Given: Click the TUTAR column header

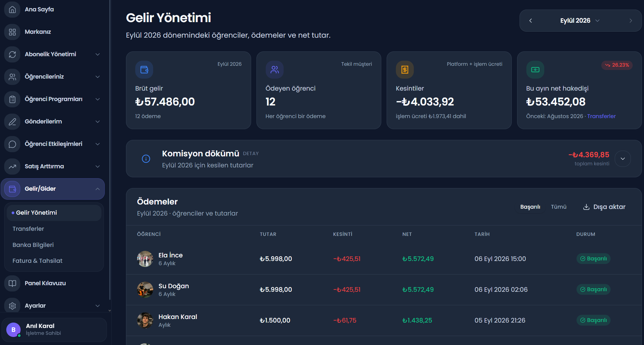Looking at the screenshot, I should click(268, 234).
